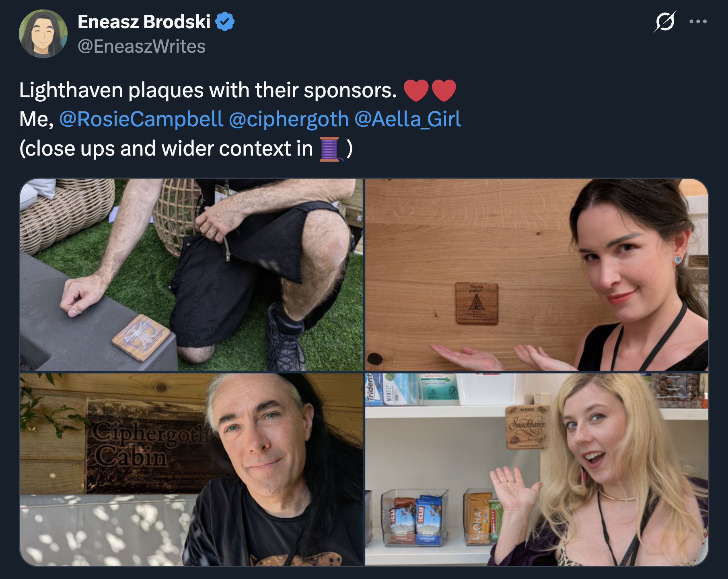Screen dimensions: 728x579
Task: Follow the @Aella_Girl mention link
Action: 408,119
